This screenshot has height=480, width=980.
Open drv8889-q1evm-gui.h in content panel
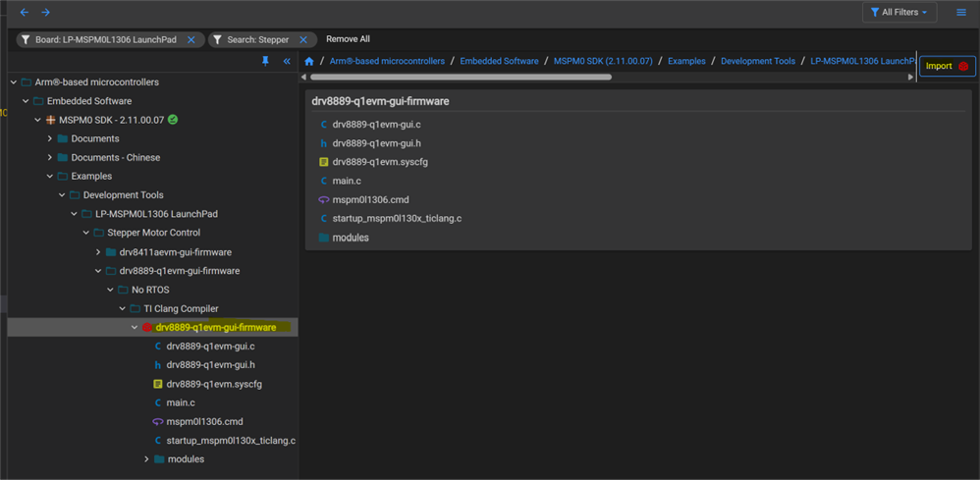pos(376,143)
